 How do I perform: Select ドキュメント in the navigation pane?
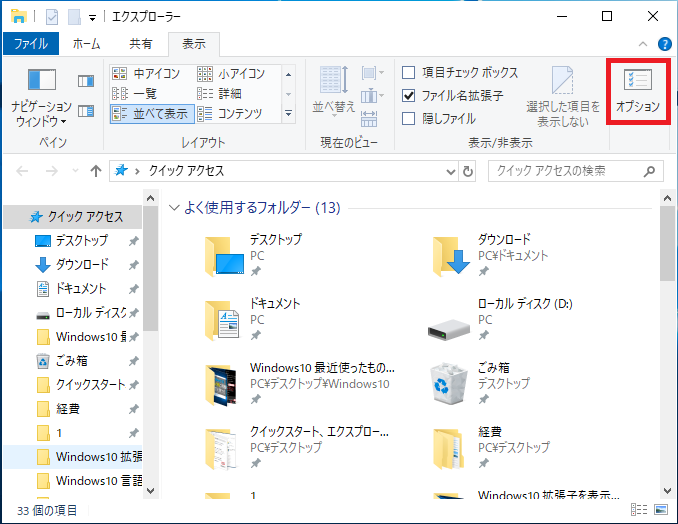click(x=73, y=288)
